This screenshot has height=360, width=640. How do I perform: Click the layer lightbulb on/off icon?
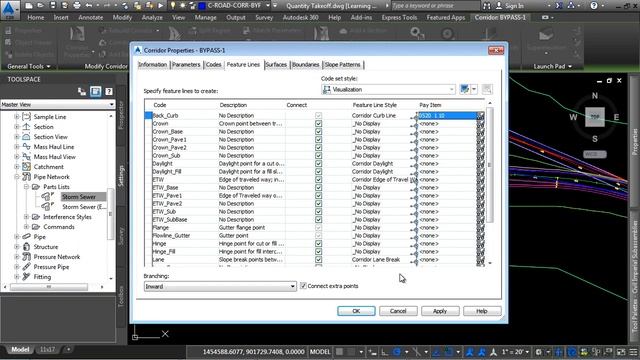173,6
